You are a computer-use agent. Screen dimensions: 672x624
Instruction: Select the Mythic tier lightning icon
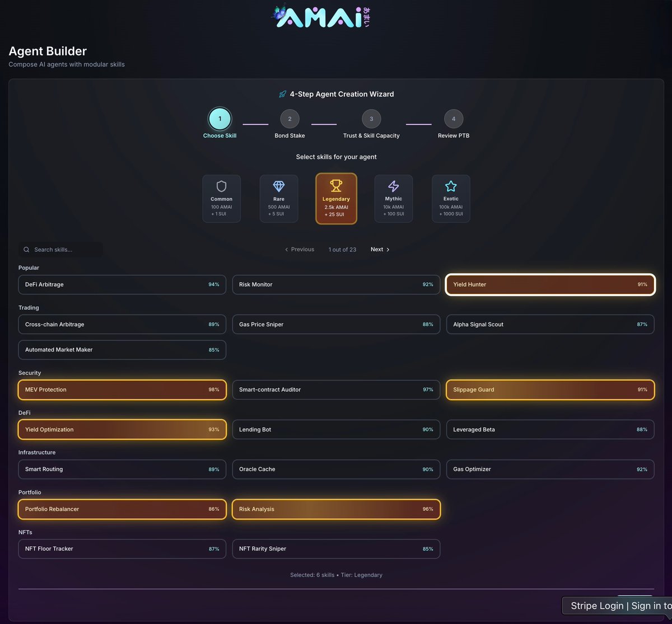click(x=393, y=186)
